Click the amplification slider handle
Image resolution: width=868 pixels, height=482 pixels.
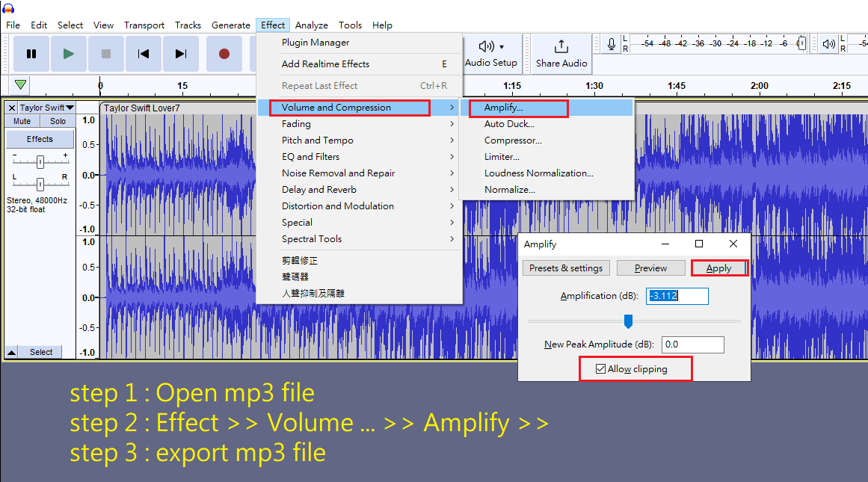click(x=628, y=321)
